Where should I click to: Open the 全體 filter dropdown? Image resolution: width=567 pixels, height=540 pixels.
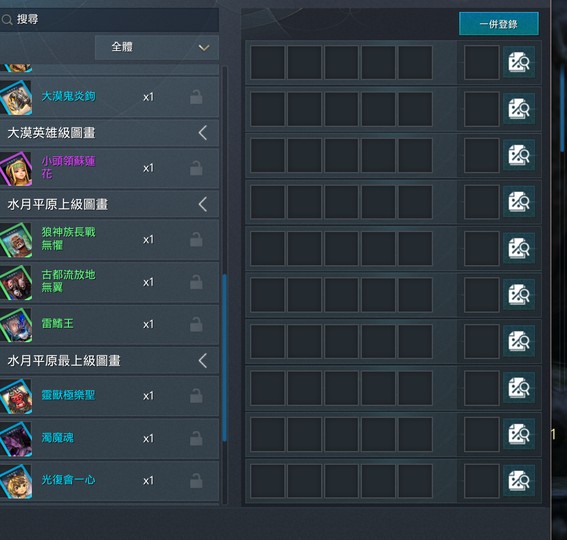click(x=157, y=47)
